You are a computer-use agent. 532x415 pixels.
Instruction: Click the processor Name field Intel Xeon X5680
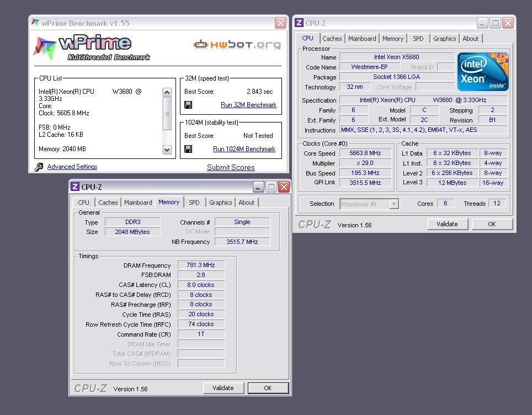click(x=397, y=57)
